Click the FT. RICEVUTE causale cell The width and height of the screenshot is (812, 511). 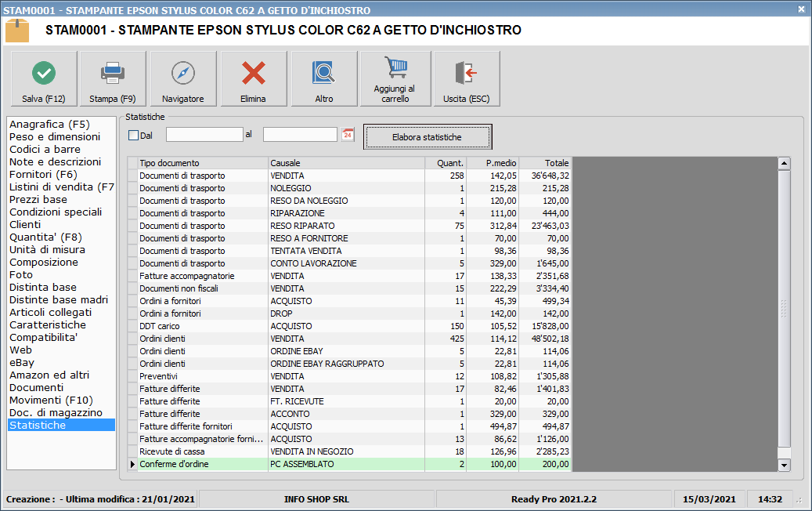[x=346, y=401]
